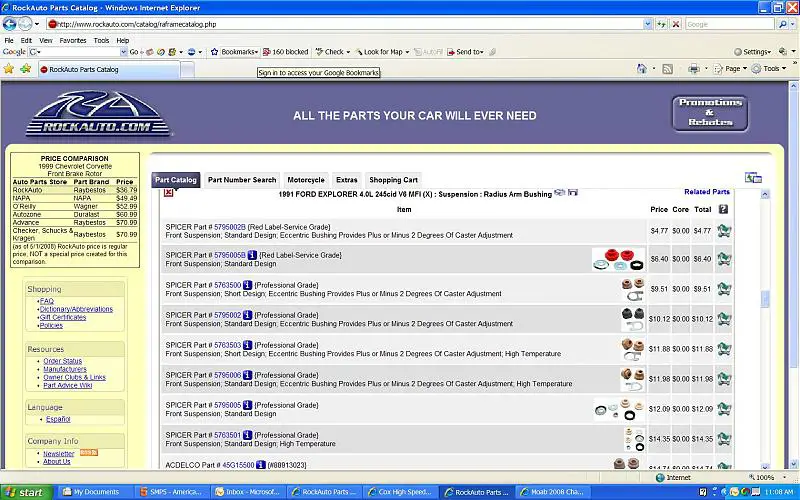The image size is (800, 500).
Task: Open info icon for part 5795006
Action: click(x=247, y=375)
